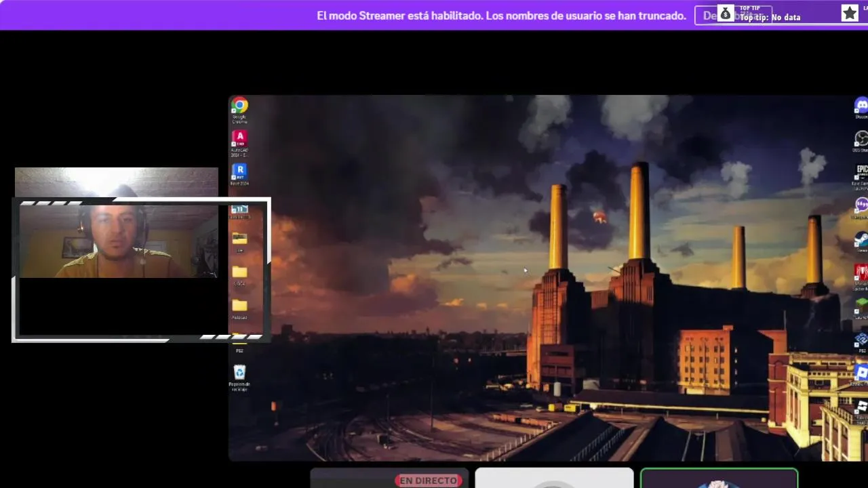
Task: Open Steam desktop shortcut
Action: click(x=861, y=241)
